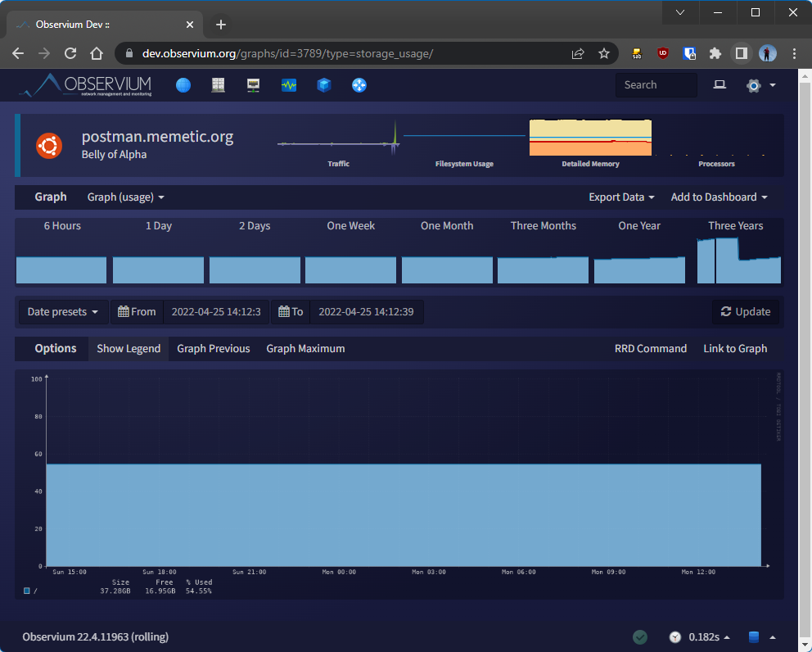The height and width of the screenshot is (652, 812).
Task: Toggle Graph Maximum option
Action: [x=305, y=348]
